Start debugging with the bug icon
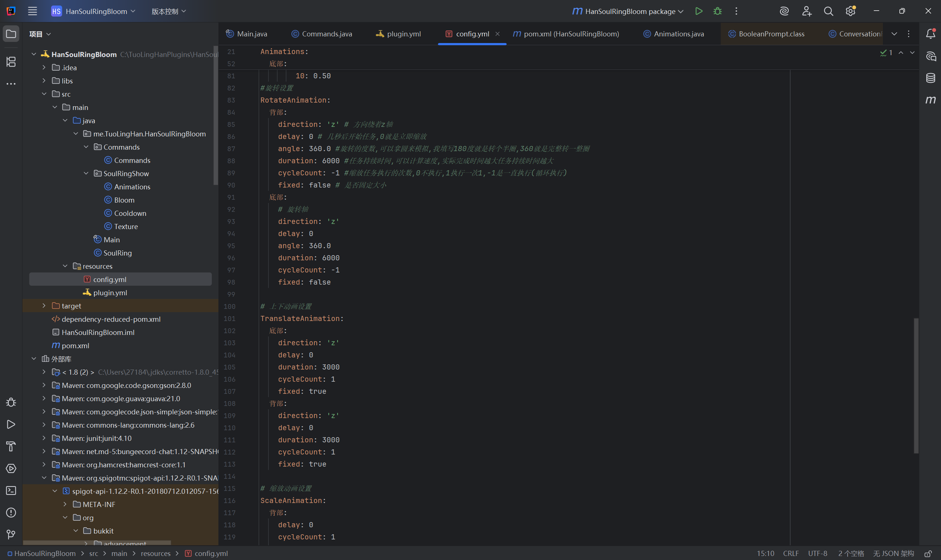Viewport: 941px width, 560px height. click(x=718, y=11)
